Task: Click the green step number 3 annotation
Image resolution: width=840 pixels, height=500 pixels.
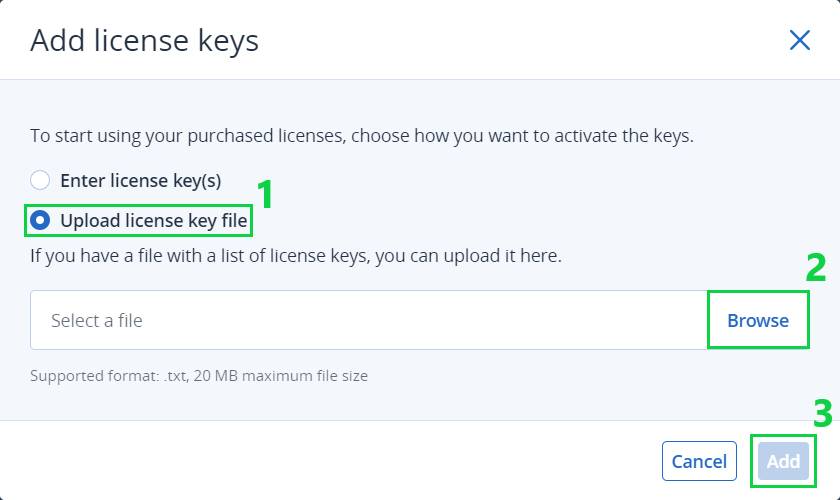Action: click(822, 413)
